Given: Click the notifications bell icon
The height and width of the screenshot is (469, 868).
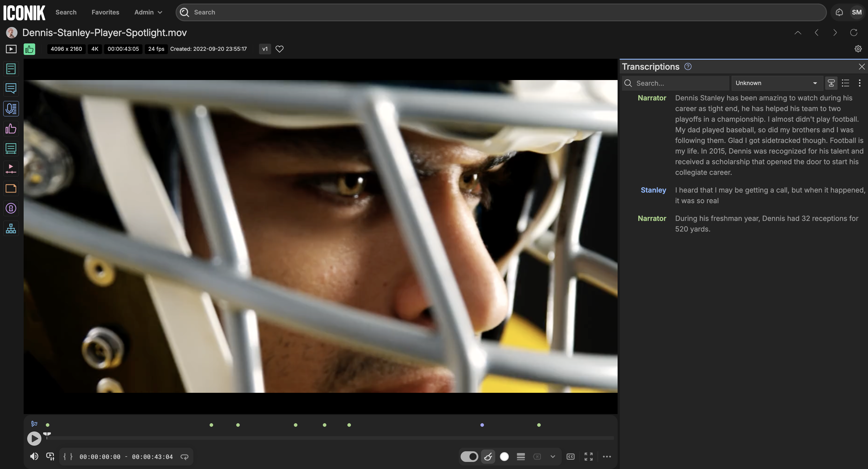Looking at the screenshot, I should tap(839, 12).
